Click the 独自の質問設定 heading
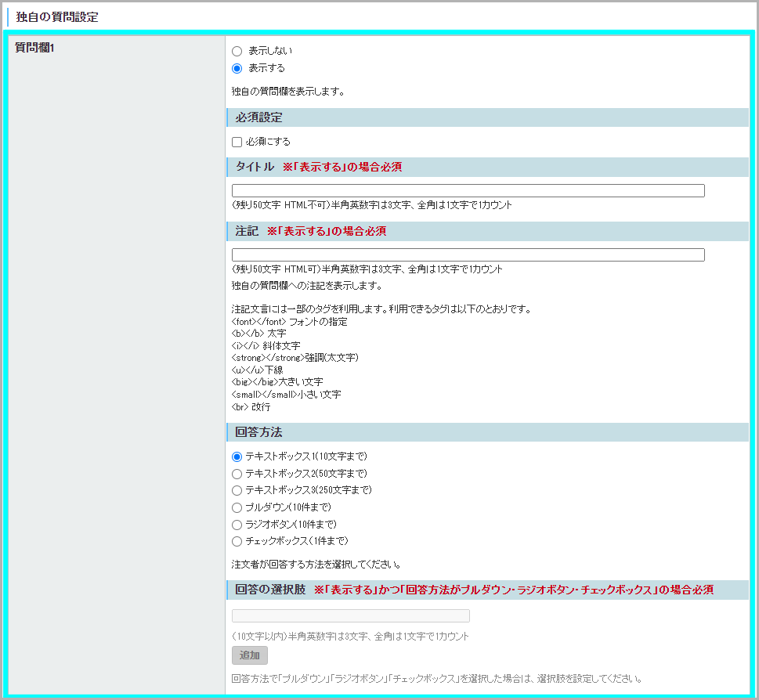This screenshot has width=759, height=700. click(57, 17)
